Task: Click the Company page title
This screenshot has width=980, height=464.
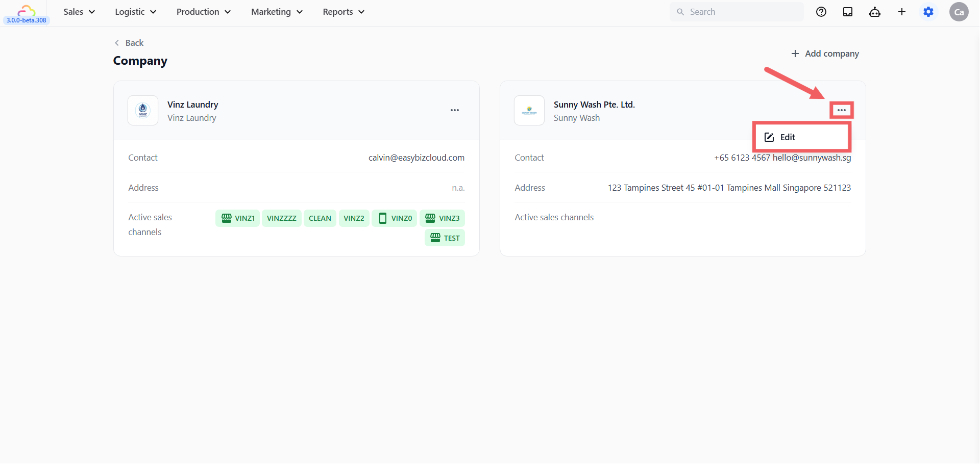Action: point(140,61)
